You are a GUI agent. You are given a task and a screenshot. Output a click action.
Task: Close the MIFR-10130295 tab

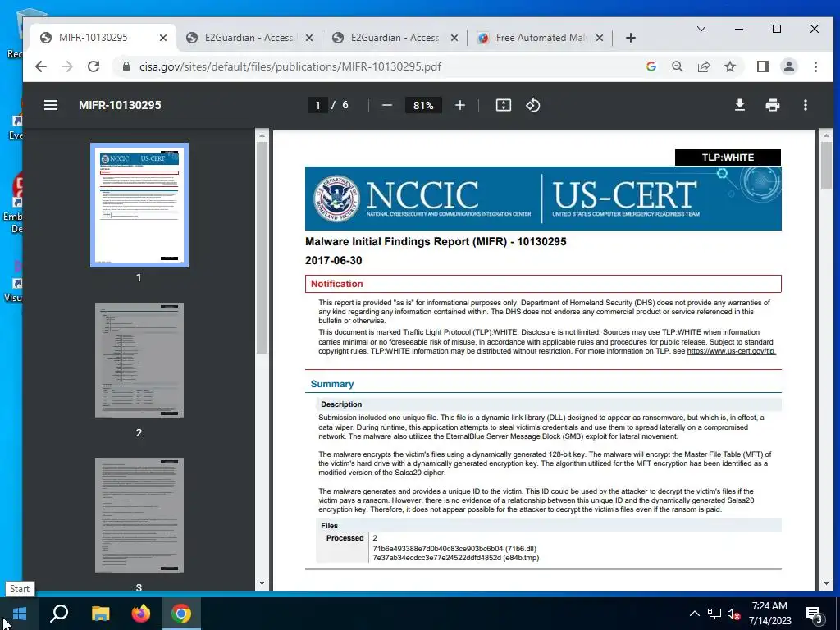[163, 38]
